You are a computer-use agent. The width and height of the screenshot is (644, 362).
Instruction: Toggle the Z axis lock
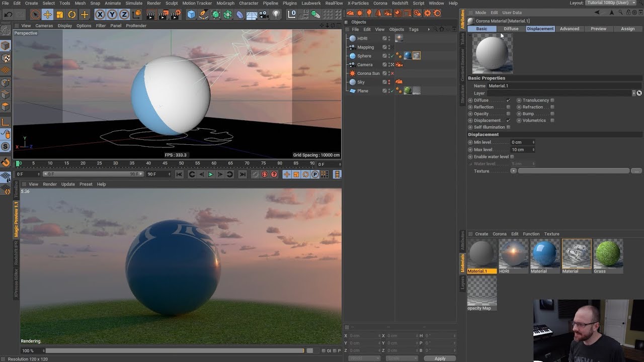124,15
